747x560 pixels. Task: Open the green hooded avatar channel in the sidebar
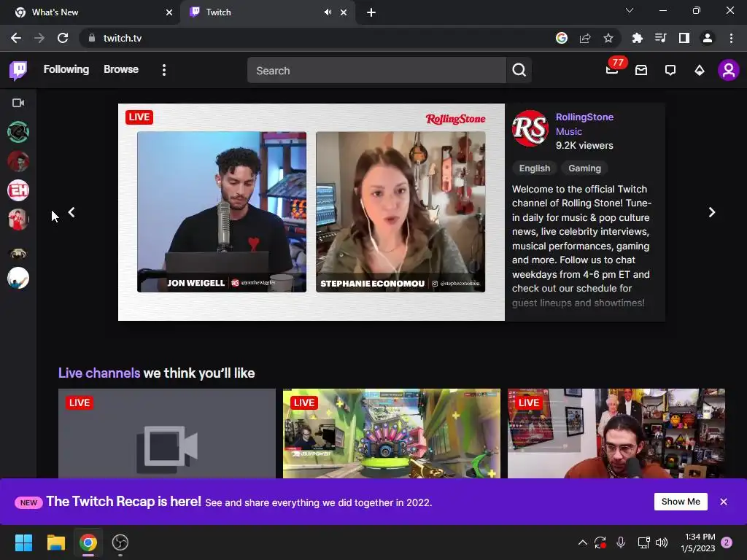tap(18, 132)
